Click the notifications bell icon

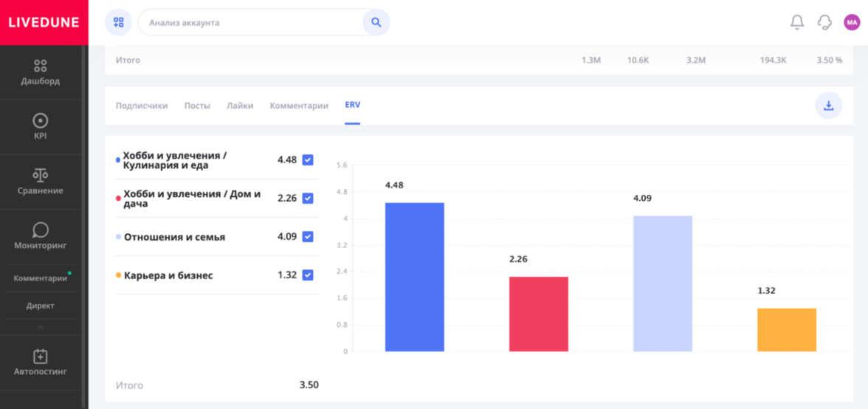[x=797, y=22]
